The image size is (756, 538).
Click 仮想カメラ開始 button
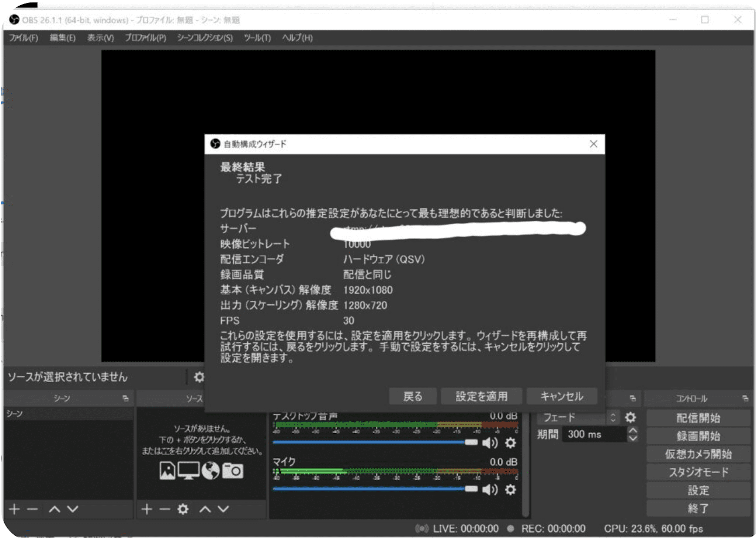pyautogui.click(x=698, y=454)
